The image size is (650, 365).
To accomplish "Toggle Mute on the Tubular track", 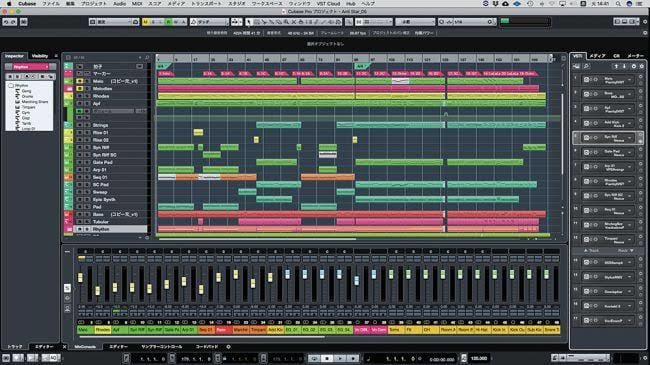I will click(x=80, y=222).
